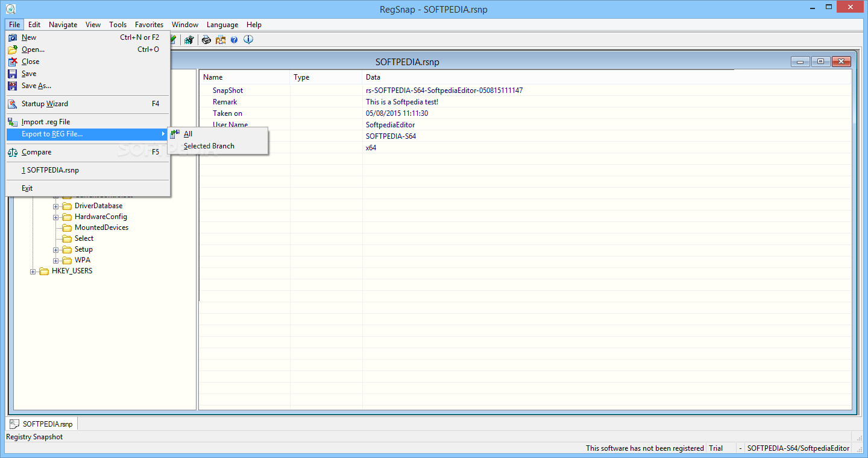Click the info speech bubble toolbar icon
This screenshot has width=868, height=458.
point(248,40)
